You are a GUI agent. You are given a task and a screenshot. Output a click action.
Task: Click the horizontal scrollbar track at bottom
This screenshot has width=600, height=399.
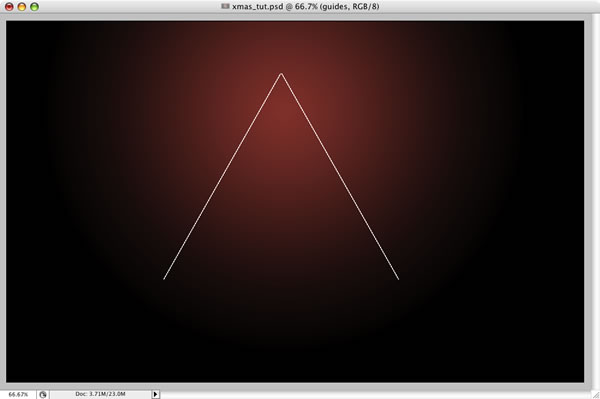[x=375, y=394]
